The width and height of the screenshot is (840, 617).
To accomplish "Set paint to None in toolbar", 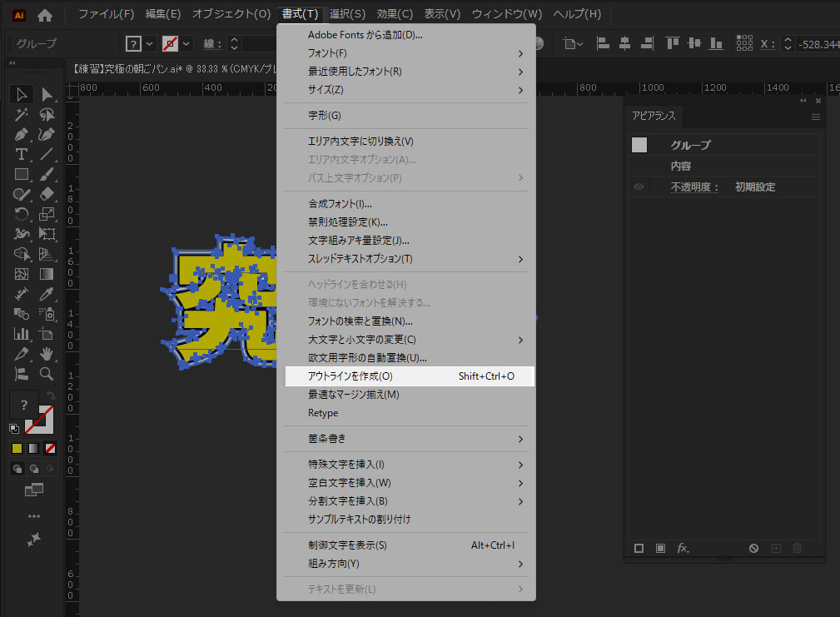I will click(x=50, y=448).
